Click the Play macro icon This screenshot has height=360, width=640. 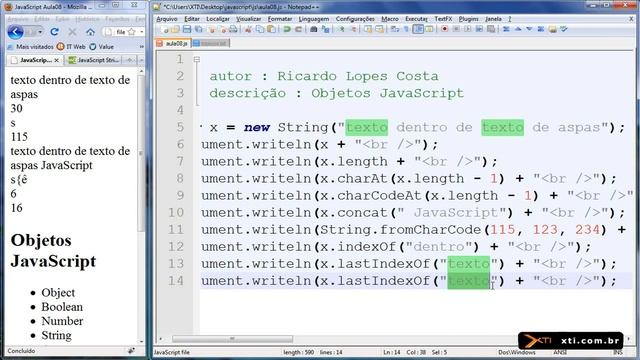pyautogui.click(x=468, y=29)
